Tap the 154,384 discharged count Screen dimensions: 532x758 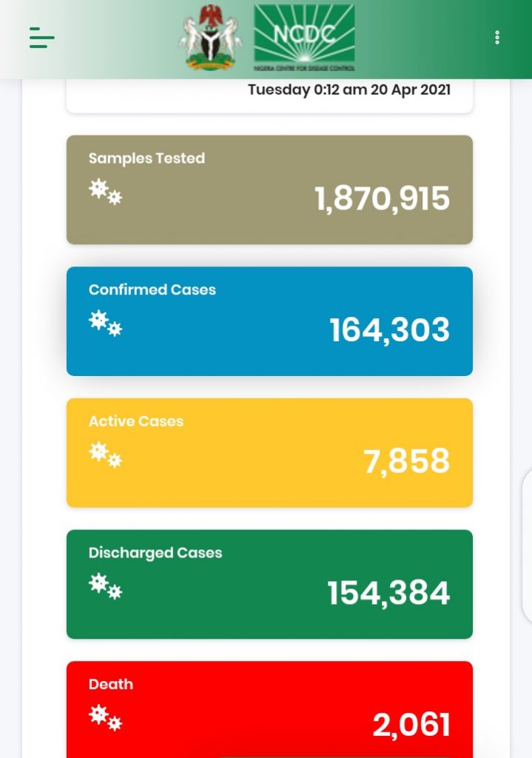point(388,593)
